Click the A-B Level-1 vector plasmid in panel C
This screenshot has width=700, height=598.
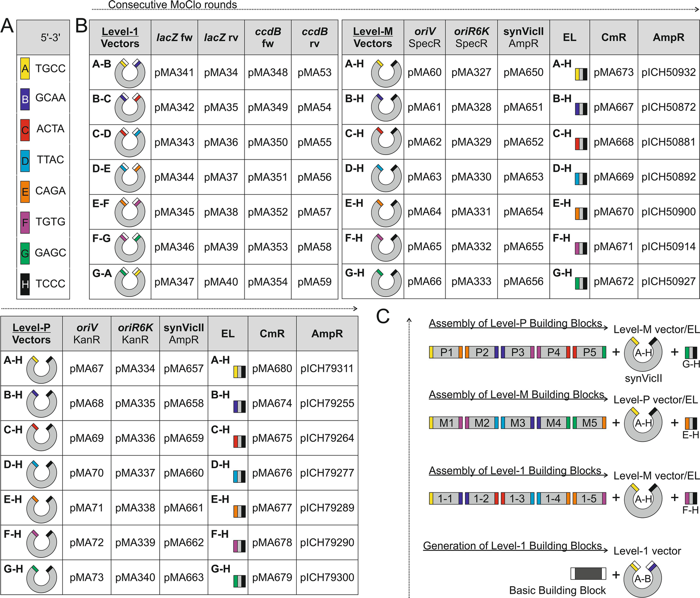(643, 578)
